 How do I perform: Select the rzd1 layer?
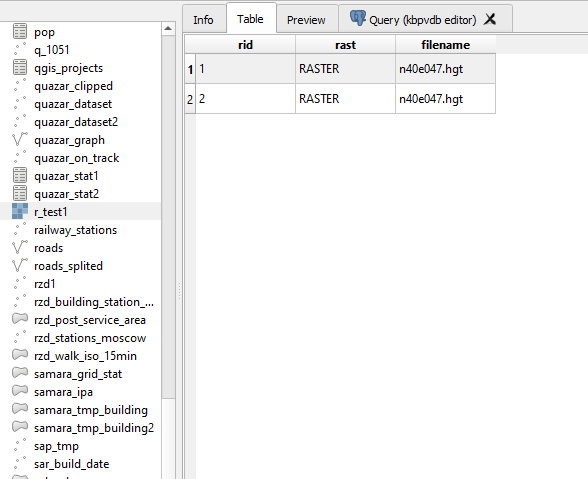point(45,284)
